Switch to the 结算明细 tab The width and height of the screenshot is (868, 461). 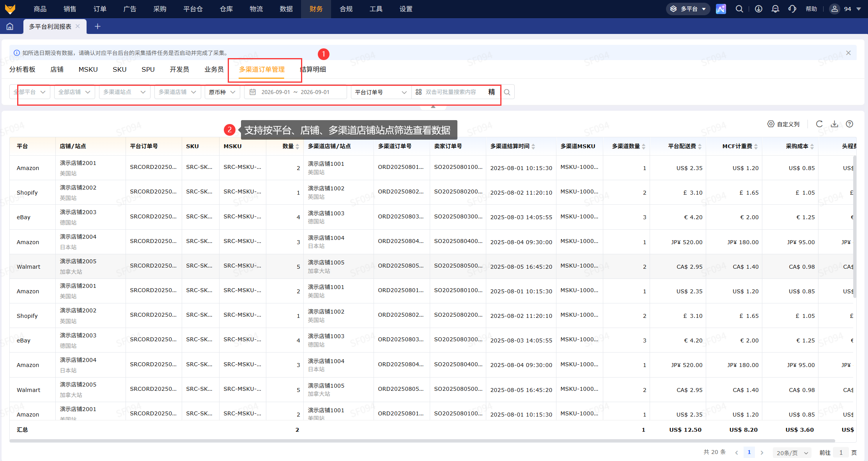click(313, 69)
